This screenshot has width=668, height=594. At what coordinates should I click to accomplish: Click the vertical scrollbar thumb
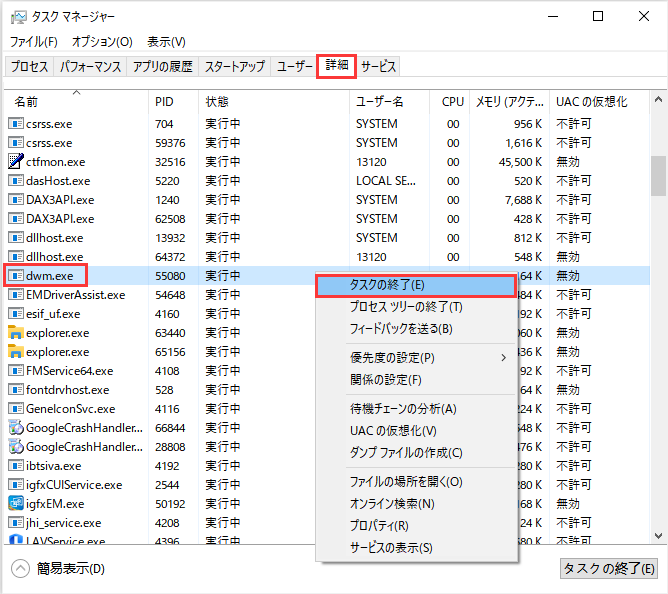[658, 177]
